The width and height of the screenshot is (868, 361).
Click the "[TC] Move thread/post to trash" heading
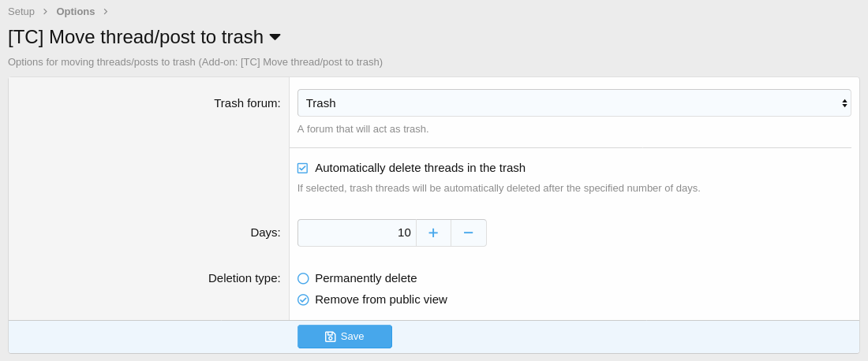click(136, 37)
